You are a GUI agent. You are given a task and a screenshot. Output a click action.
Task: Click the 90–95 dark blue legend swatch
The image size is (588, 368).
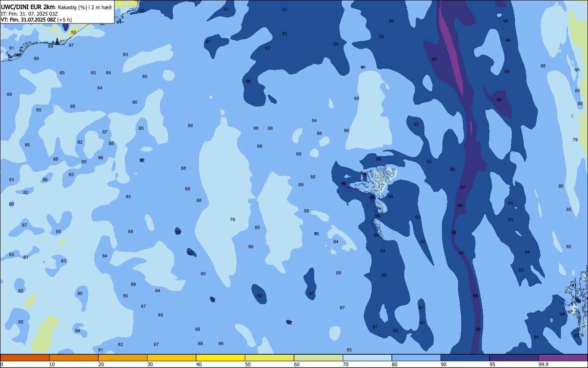(x=465, y=357)
